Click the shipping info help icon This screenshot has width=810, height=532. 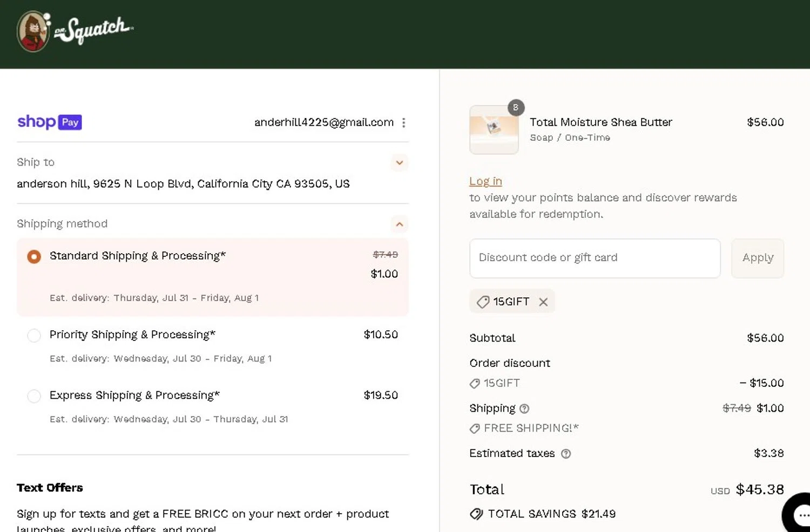click(x=524, y=408)
